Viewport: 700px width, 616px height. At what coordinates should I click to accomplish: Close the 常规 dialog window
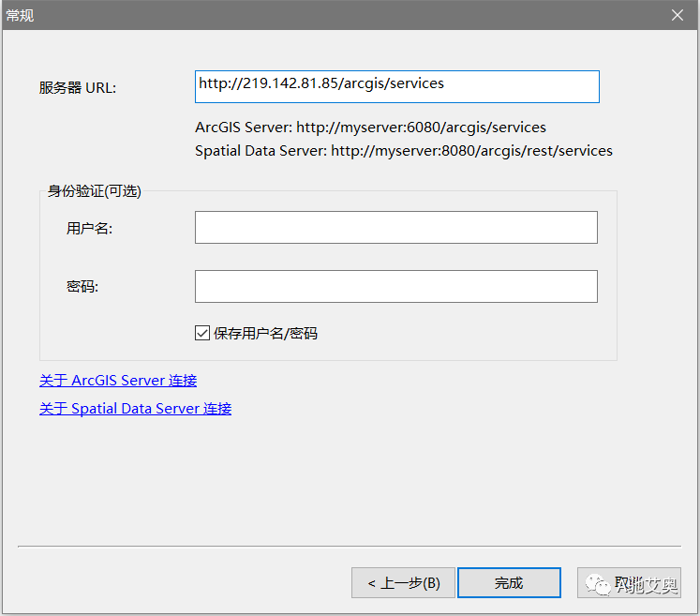[x=678, y=15]
